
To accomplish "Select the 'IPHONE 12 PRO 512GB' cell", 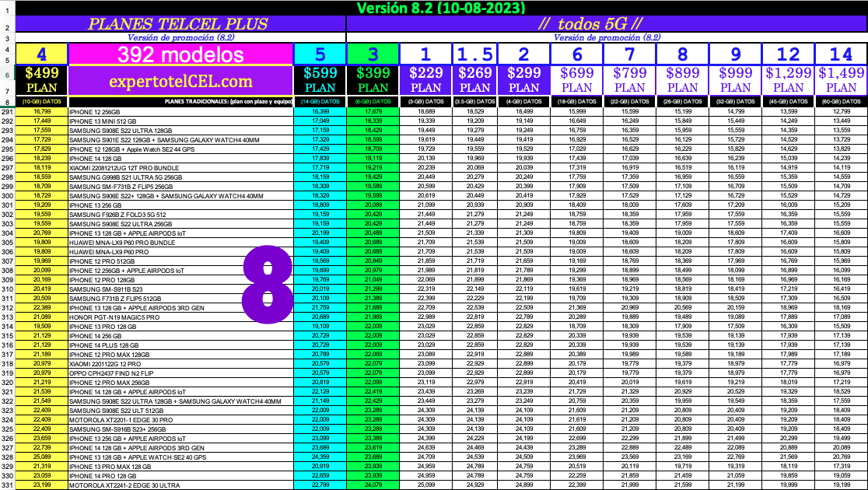I will pos(180,261).
